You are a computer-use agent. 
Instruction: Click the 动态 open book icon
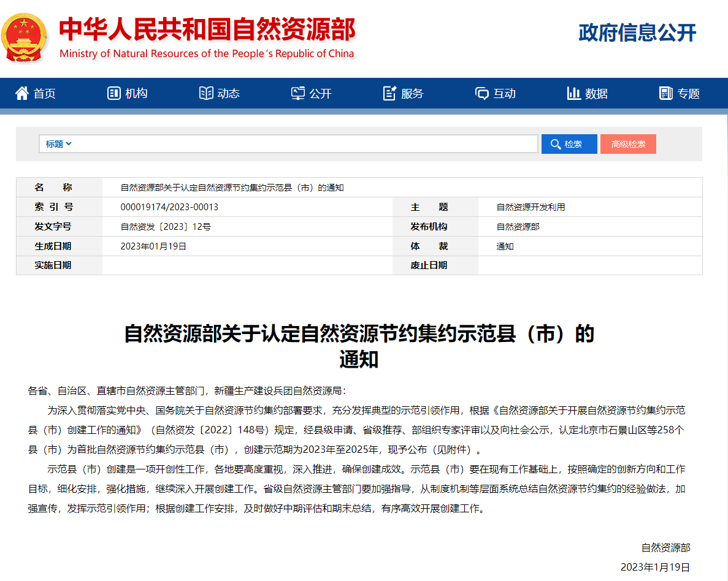tap(206, 93)
